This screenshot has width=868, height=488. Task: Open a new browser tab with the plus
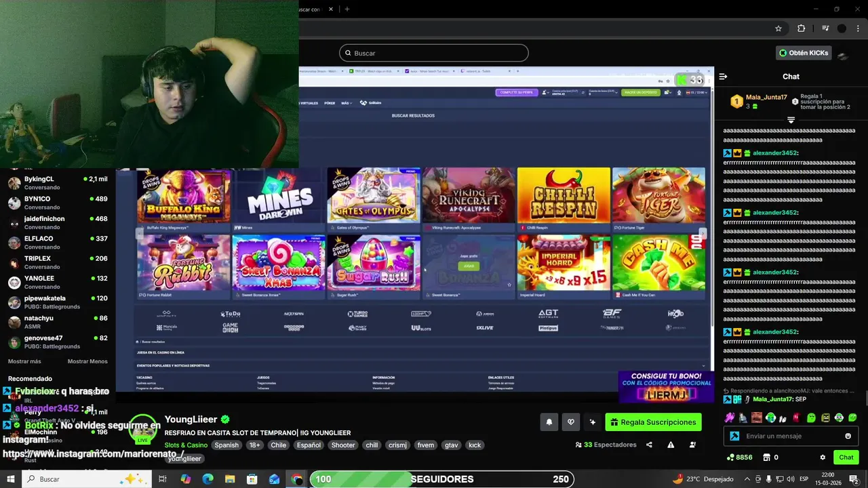[347, 9]
